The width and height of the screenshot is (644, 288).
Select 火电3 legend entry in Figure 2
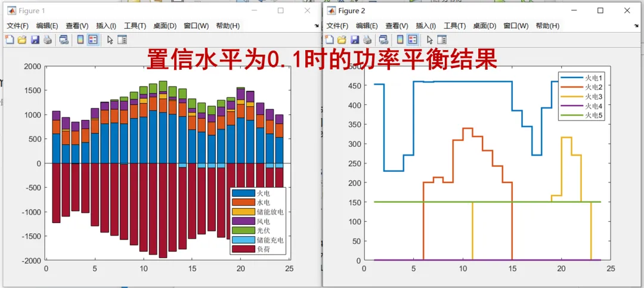click(583, 97)
